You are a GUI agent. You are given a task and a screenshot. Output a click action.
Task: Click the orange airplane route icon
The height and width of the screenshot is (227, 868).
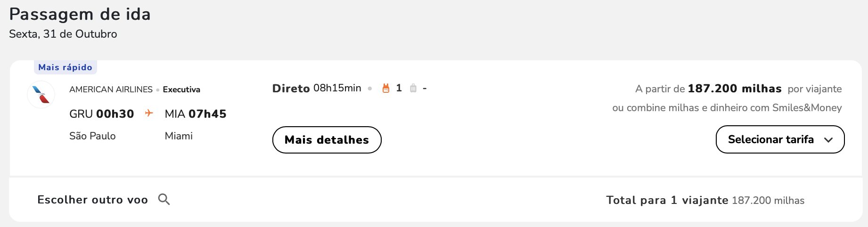pyautogui.click(x=149, y=113)
